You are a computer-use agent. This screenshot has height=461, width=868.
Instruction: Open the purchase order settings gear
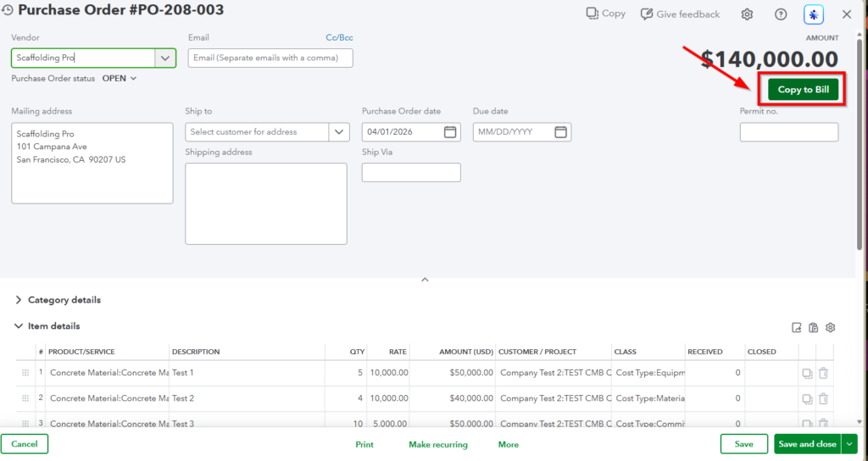click(x=747, y=14)
